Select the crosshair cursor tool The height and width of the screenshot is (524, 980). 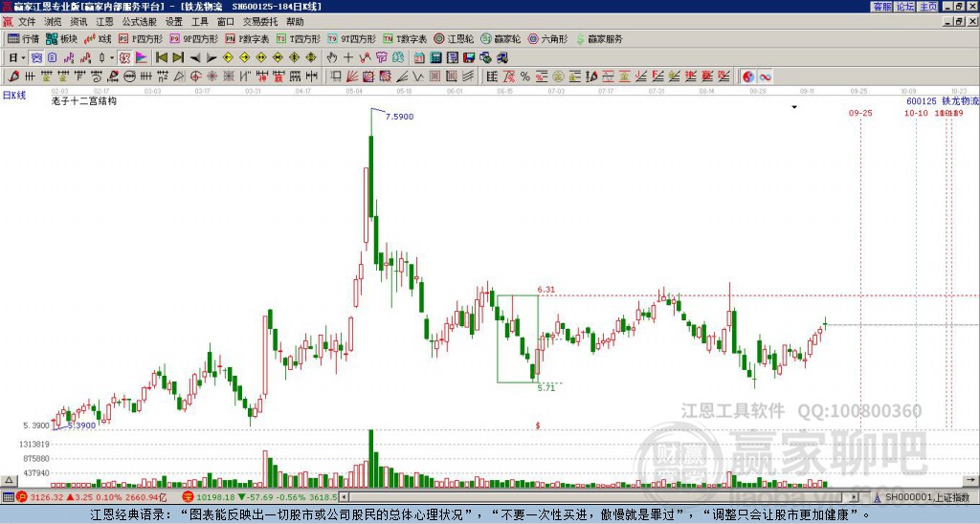coord(348,57)
